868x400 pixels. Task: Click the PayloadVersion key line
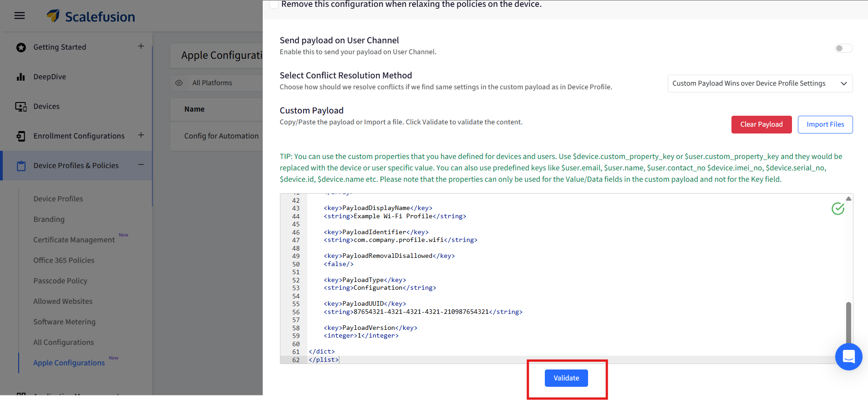pos(371,328)
